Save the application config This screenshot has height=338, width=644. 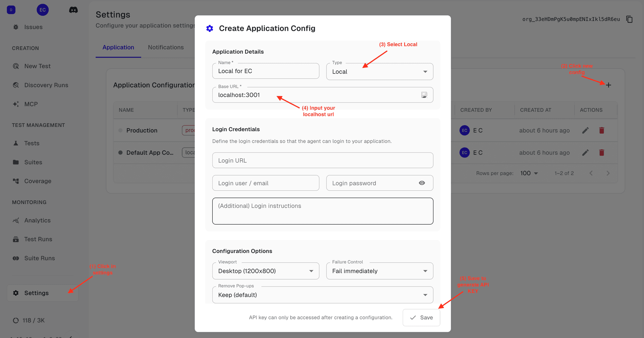coord(421,318)
